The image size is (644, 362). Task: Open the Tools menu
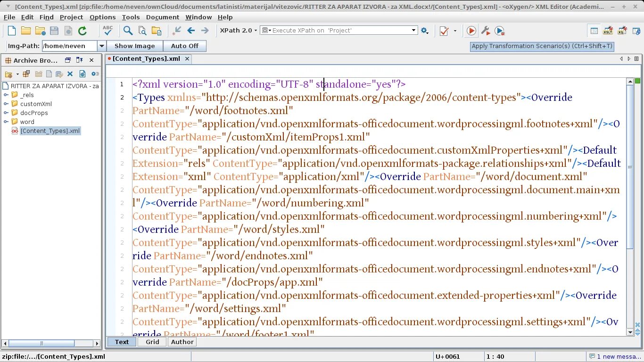[131, 17]
